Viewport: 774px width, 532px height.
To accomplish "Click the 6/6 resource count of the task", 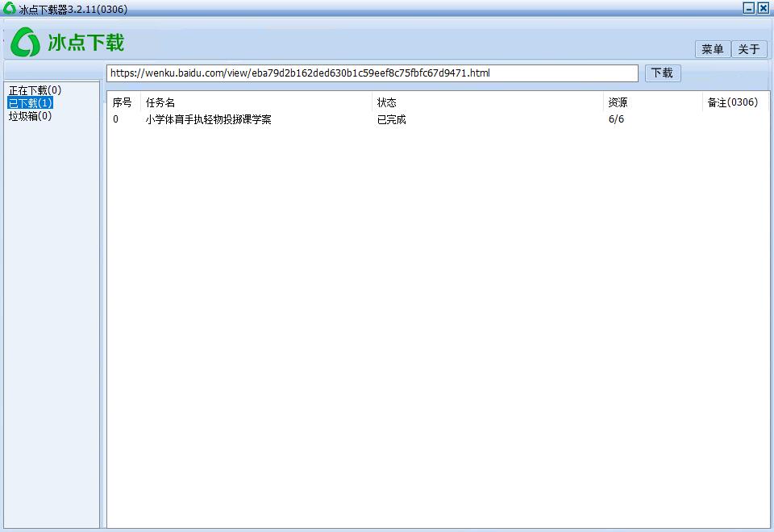I will click(x=614, y=119).
